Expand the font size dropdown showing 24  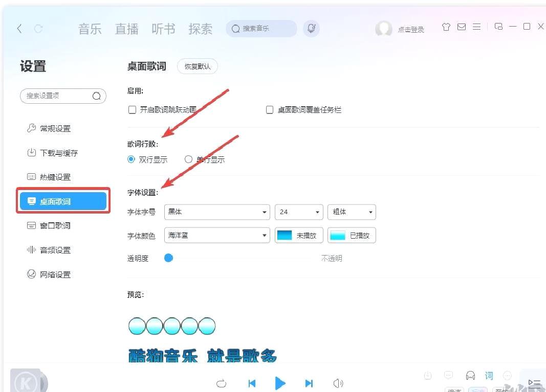(299, 212)
